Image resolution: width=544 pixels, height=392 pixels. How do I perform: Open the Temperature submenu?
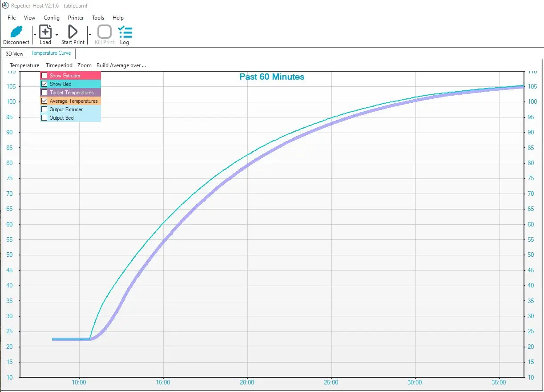[24, 65]
